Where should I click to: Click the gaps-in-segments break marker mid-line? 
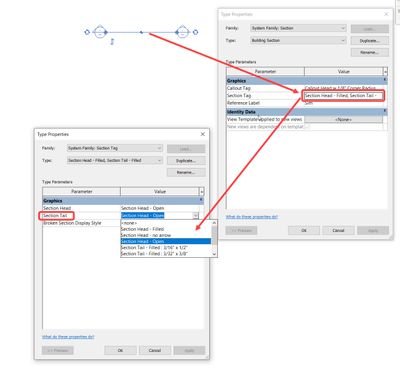point(141,32)
